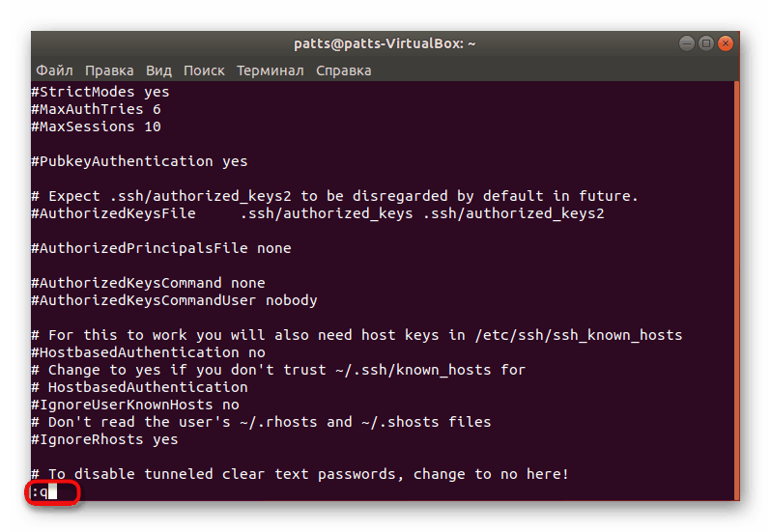Click the "#AuthorizedKeysCommandUser nobody" line
This screenshot has width=771, height=532.
(174, 300)
